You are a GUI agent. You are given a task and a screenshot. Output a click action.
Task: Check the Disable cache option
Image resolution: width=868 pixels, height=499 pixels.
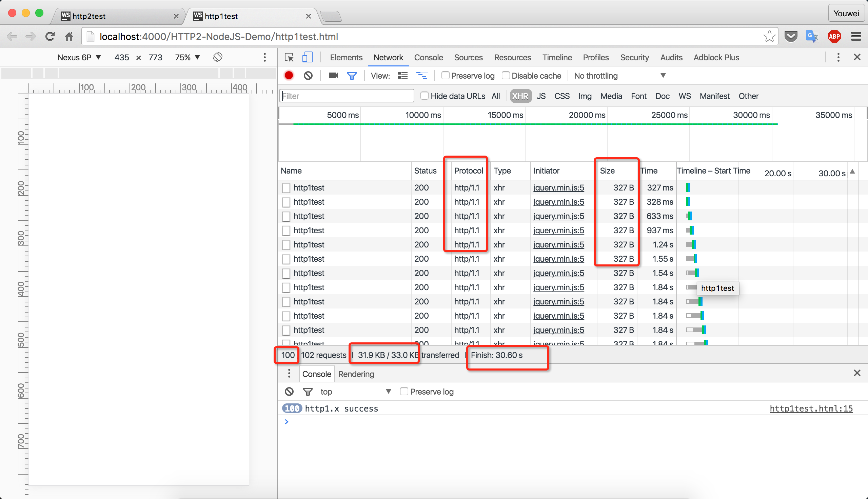click(506, 75)
